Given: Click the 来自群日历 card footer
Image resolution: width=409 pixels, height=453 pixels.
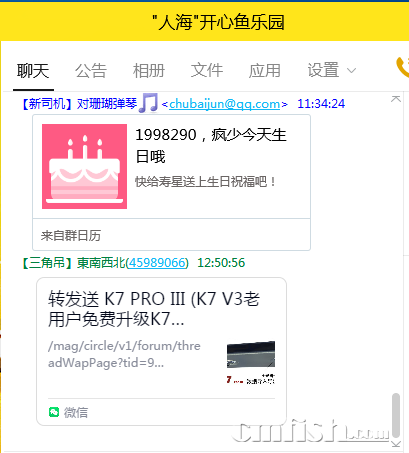Looking at the screenshot, I should click(x=171, y=235).
